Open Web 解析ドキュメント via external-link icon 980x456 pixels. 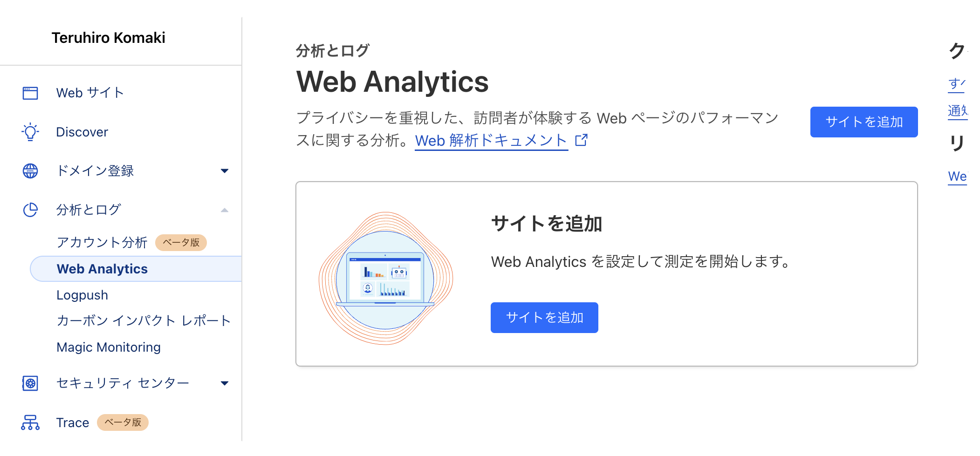click(582, 140)
